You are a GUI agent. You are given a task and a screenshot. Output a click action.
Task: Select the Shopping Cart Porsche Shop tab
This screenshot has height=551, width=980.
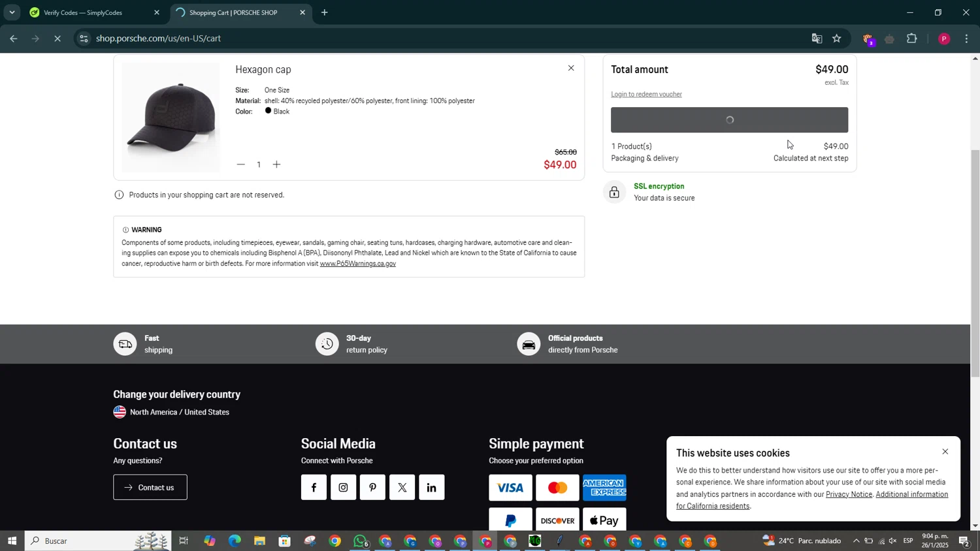(239, 12)
